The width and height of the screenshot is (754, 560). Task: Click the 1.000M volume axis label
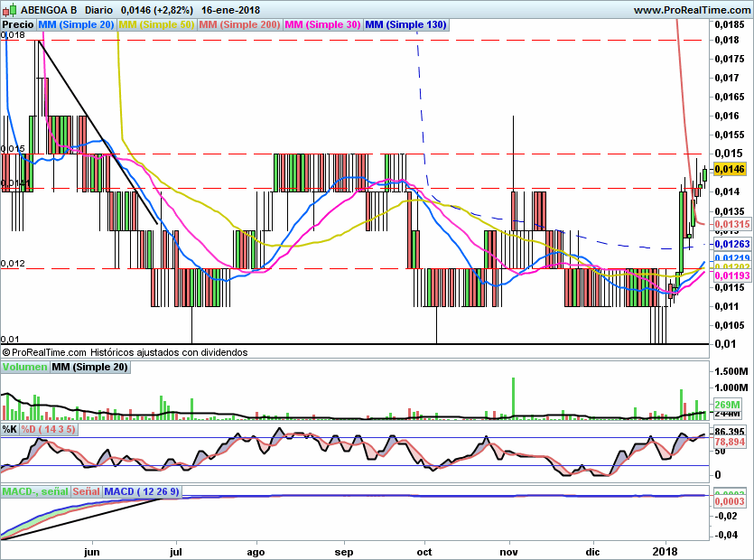(731, 387)
